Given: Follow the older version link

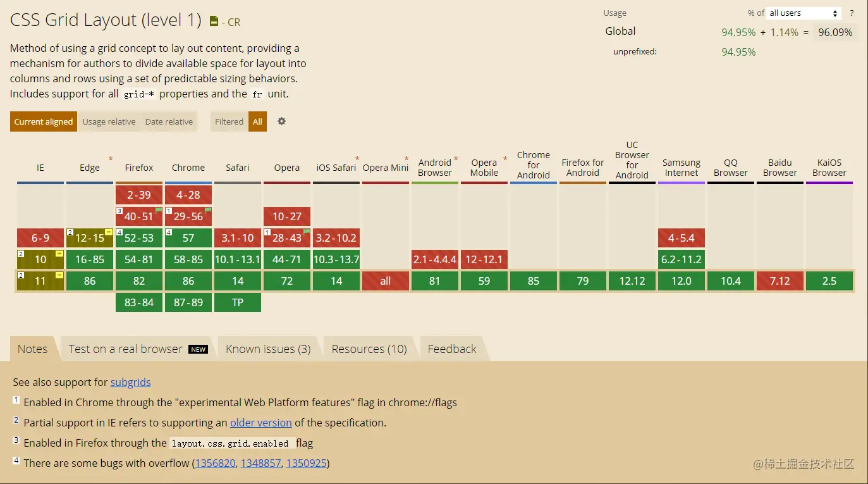Looking at the screenshot, I should coord(261,423).
